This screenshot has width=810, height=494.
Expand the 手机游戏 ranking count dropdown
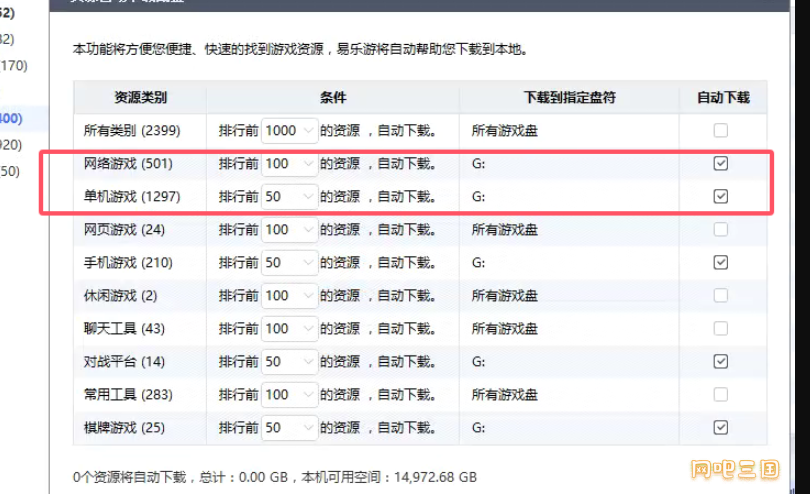[289, 262]
